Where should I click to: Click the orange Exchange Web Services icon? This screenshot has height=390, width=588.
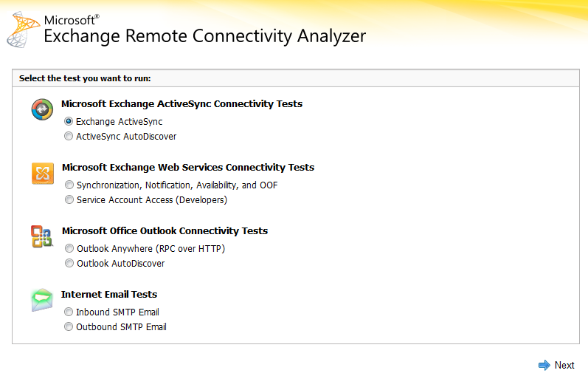point(42,174)
